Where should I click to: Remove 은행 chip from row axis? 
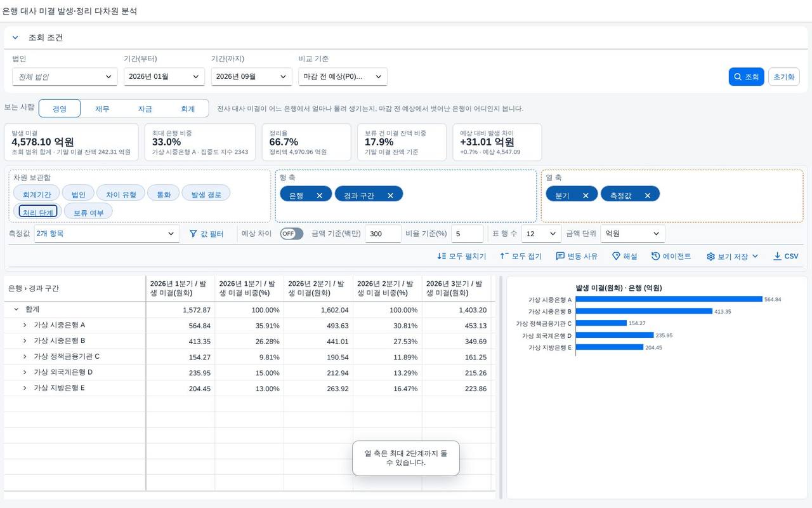tap(320, 196)
